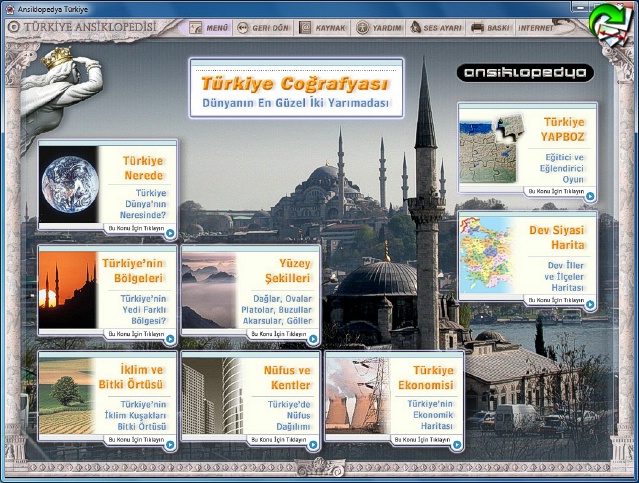Click blue arrow on Dev Siyasi Harita card

click(590, 300)
